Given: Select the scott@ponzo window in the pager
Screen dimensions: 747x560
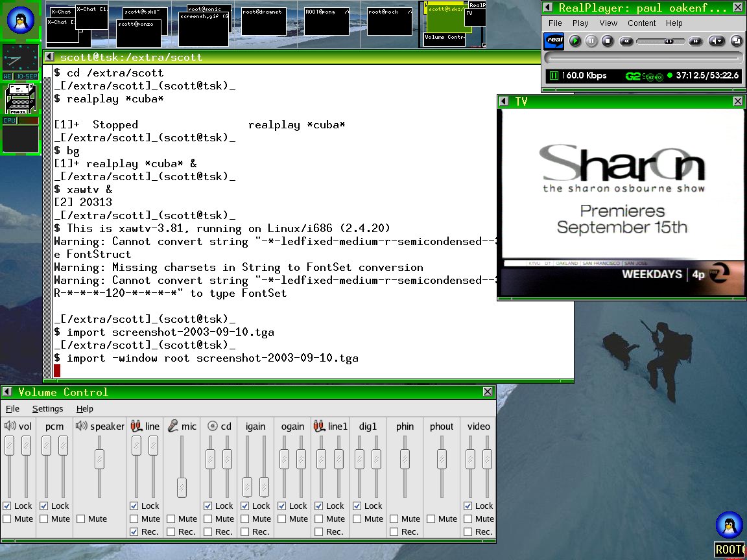Looking at the screenshot, I should (x=139, y=34).
